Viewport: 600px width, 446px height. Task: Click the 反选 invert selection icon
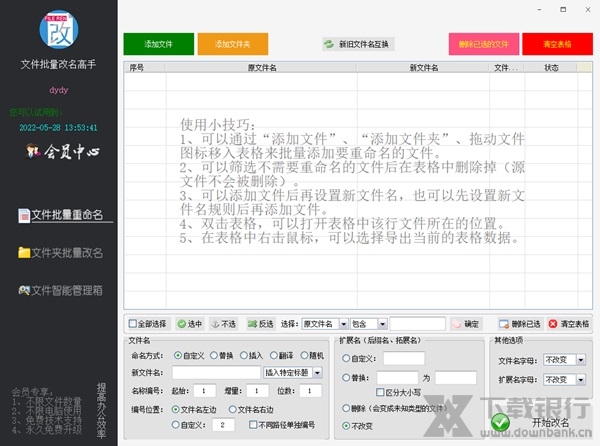pos(252,324)
